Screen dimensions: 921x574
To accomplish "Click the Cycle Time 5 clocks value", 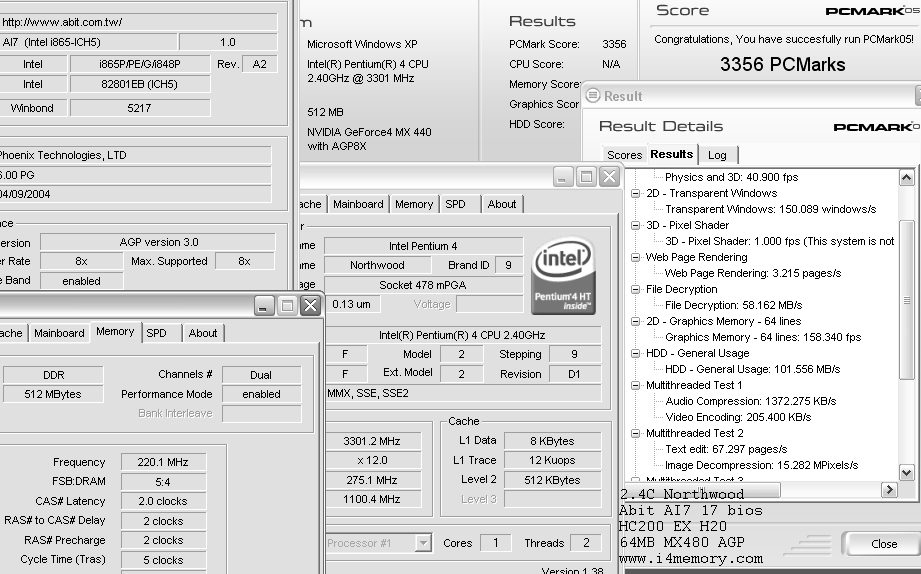I will (x=163, y=560).
